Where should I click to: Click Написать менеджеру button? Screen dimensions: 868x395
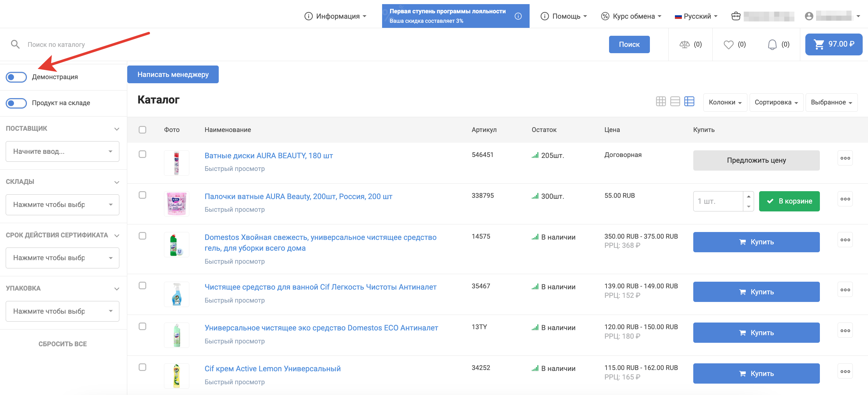coord(173,74)
